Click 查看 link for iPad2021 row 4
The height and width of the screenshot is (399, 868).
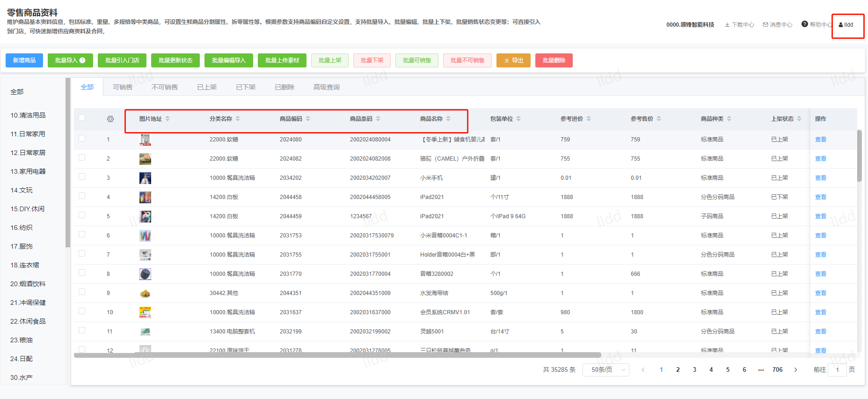820,197
